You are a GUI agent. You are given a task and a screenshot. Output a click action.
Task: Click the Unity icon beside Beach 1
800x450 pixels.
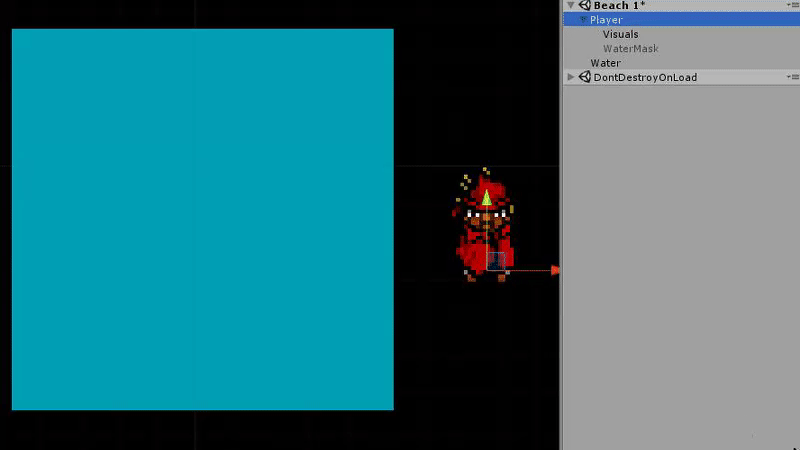[x=585, y=5]
